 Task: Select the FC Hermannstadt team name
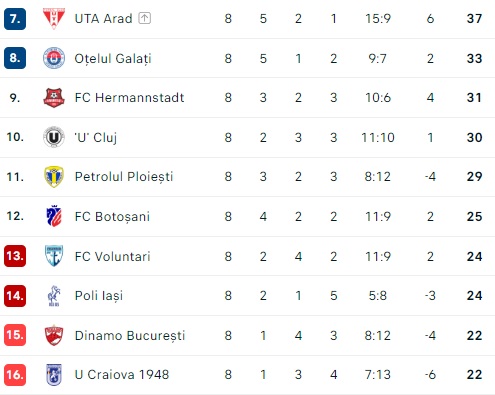point(129,98)
